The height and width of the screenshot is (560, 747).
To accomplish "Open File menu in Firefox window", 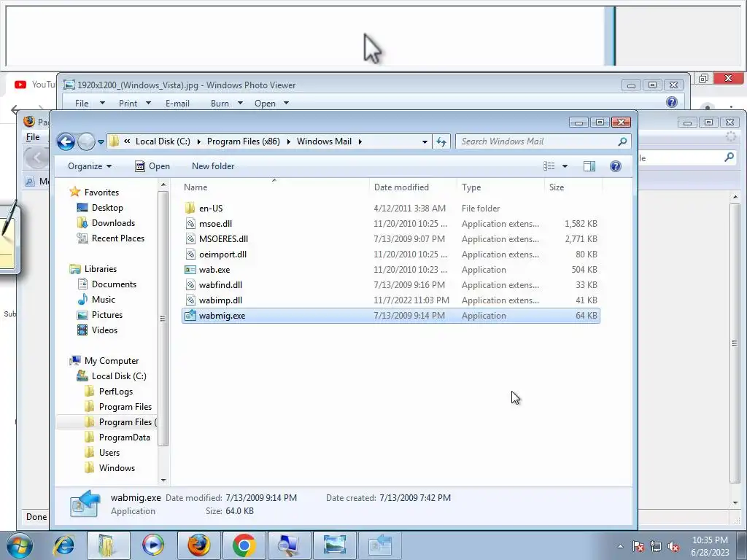I will coord(33,137).
